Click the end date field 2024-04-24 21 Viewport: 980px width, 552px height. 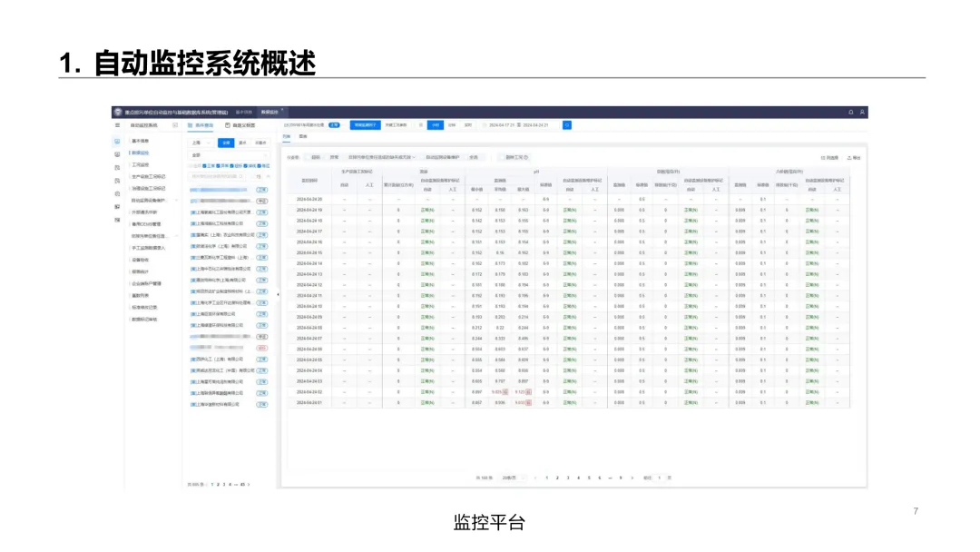click(x=535, y=125)
